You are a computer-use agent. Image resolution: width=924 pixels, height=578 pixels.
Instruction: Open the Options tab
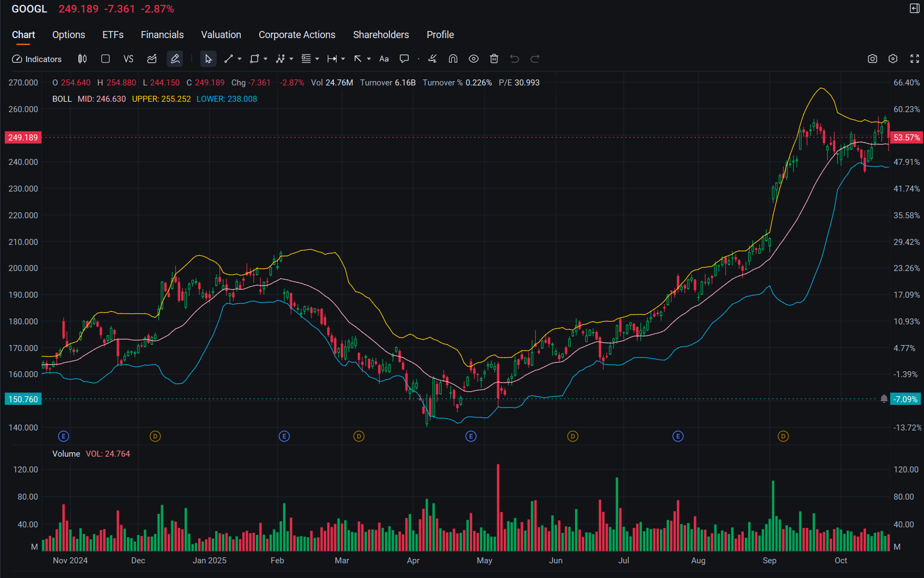point(69,35)
